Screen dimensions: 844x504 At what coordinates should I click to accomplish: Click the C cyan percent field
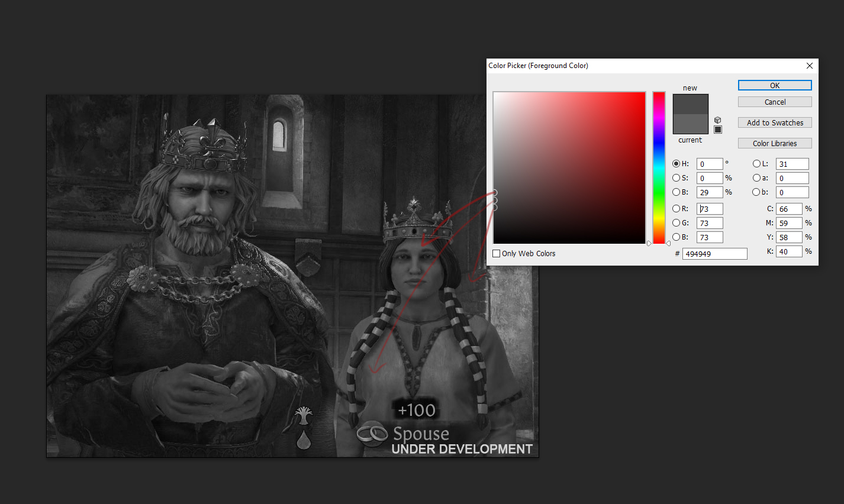789,209
